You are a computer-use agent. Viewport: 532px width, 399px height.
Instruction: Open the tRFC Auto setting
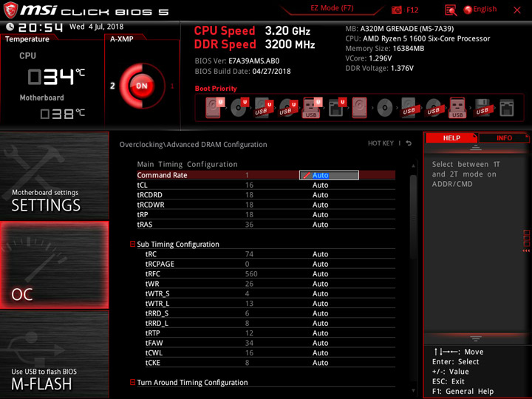(x=320, y=274)
